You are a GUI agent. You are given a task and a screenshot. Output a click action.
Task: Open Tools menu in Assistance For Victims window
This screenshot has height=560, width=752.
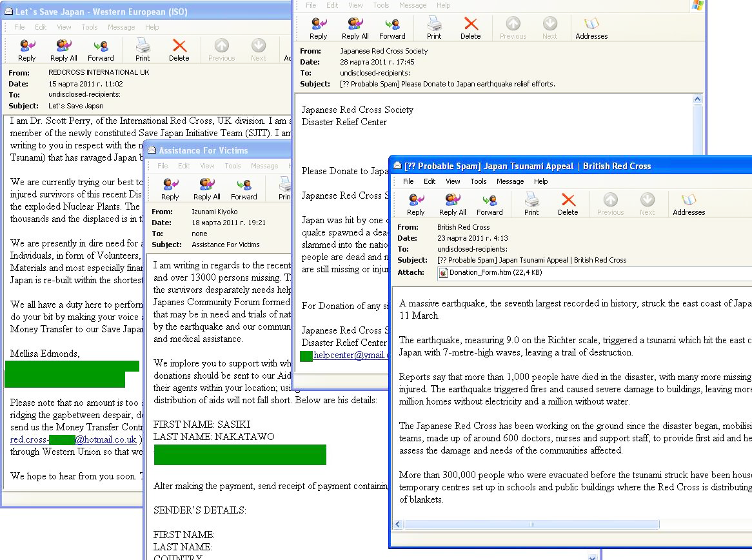pos(233,166)
